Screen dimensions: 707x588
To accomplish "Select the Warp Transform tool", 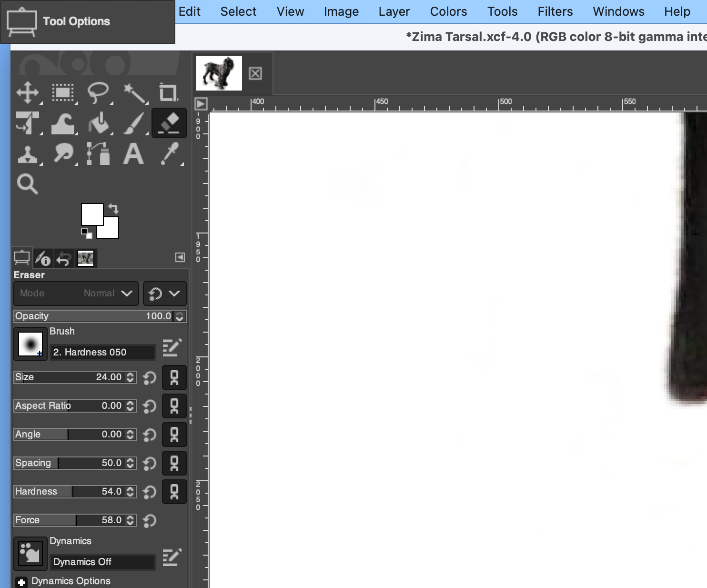I will coord(63,123).
